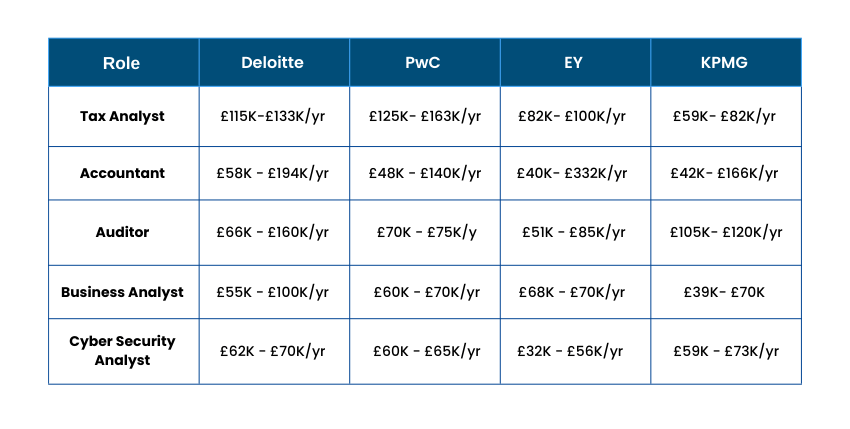The image size is (850, 429).
Task: Select the Auditor row label
Action: coord(122,232)
